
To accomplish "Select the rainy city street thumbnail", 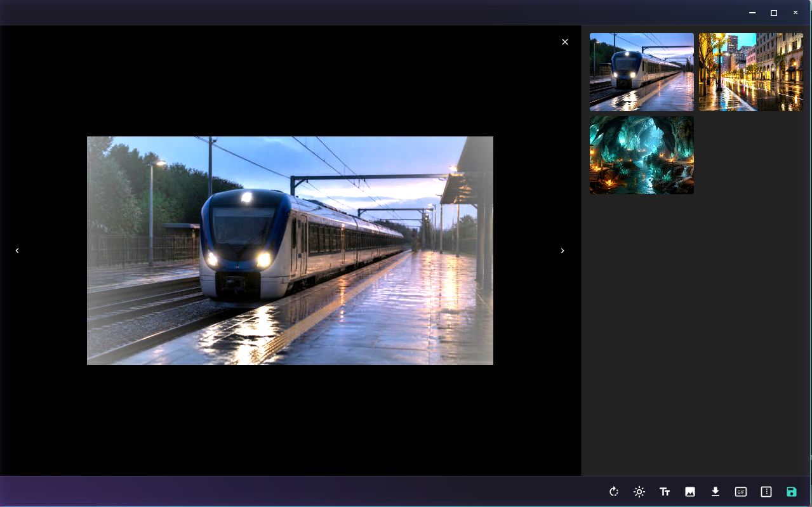I will [x=751, y=72].
